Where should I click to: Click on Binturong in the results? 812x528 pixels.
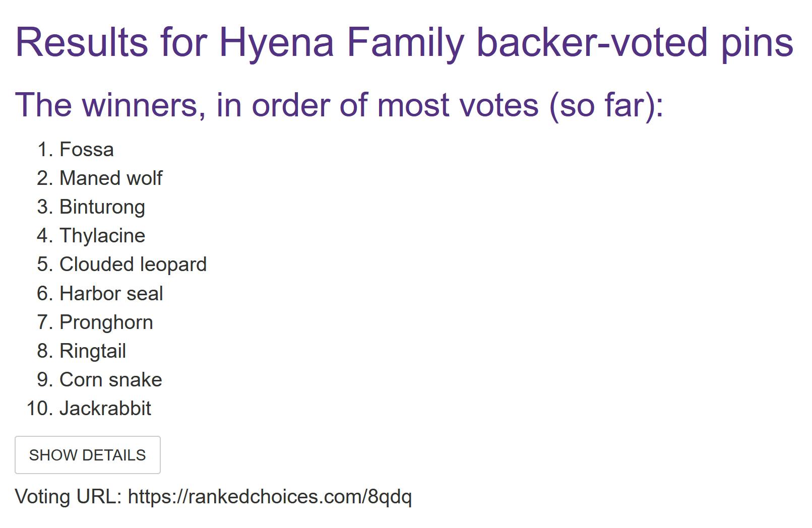point(102,207)
